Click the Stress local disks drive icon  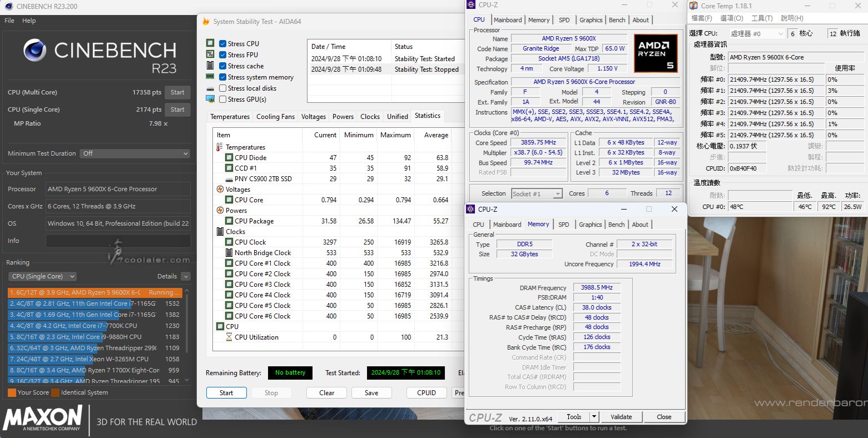click(210, 88)
